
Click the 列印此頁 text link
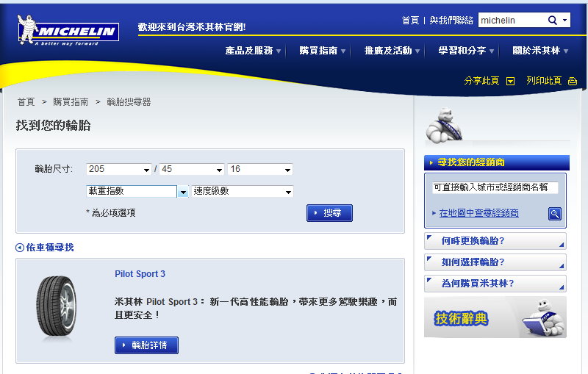click(544, 81)
